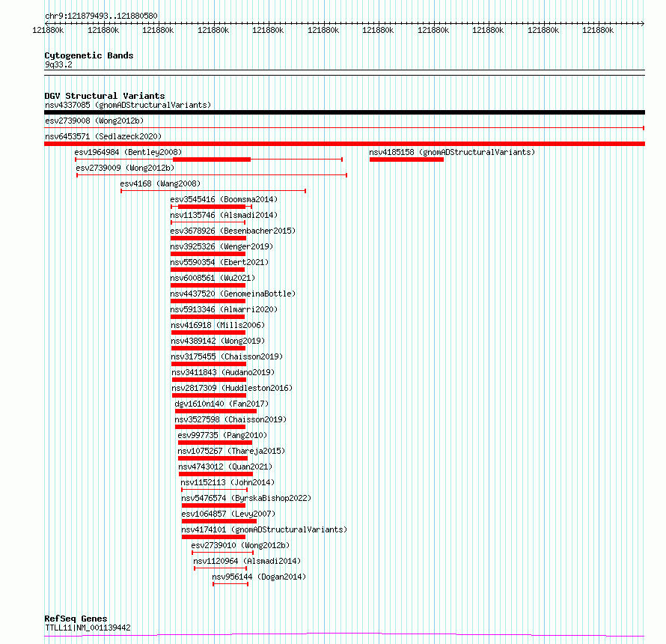
Task: Click nsv1152113 (John2014) label
Action: [x=227, y=482]
